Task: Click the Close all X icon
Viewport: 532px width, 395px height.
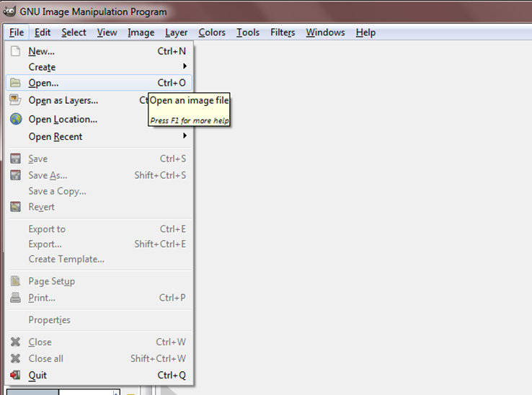Action: (15, 358)
